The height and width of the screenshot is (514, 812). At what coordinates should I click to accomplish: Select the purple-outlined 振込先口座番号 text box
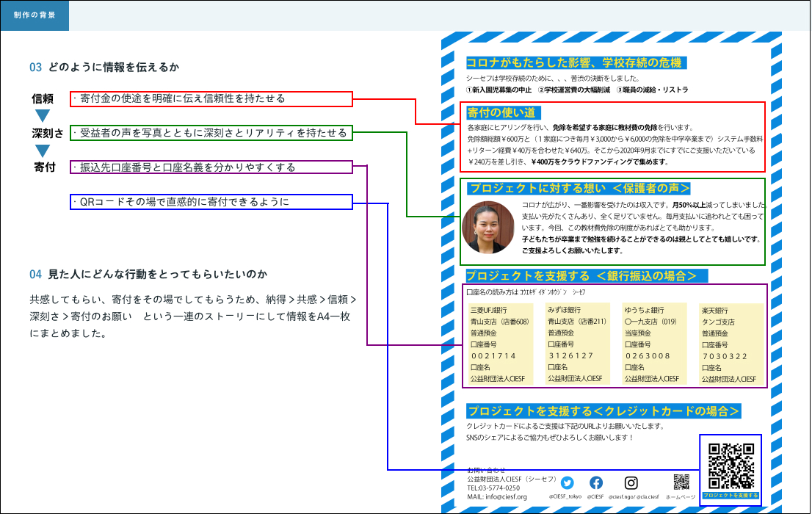point(211,167)
